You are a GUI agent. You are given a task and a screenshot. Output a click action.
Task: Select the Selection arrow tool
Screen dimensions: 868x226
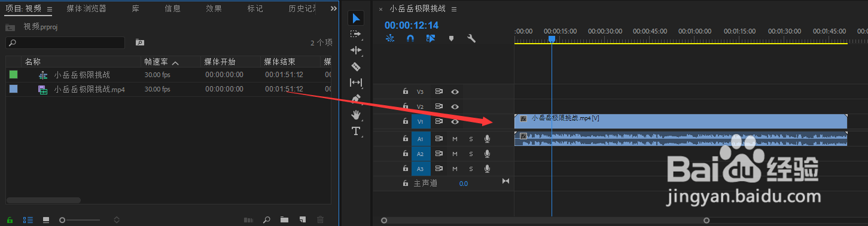pyautogui.click(x=356, y=19)
